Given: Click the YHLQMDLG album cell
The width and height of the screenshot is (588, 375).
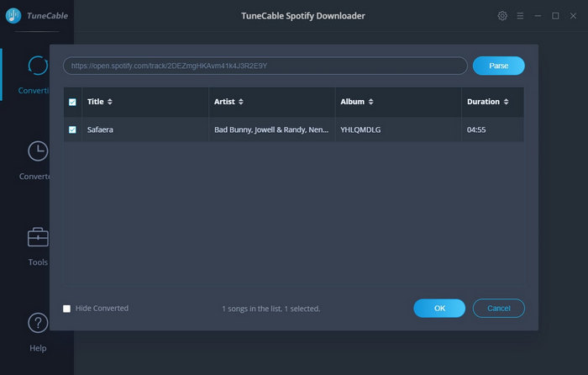Looking at the screenshot, I should [x=398, y=129].
